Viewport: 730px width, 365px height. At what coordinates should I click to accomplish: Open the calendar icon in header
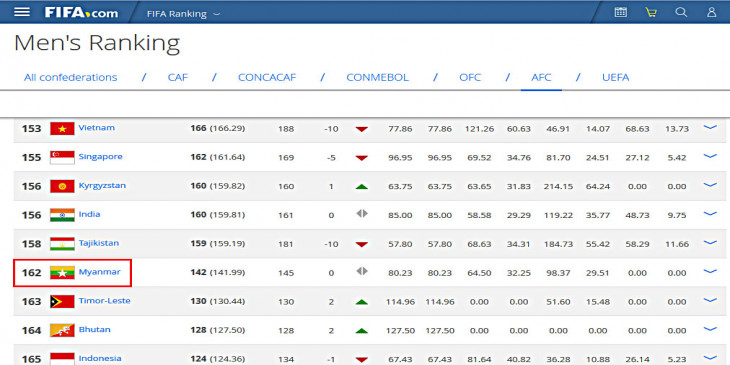tap(621, 12)
